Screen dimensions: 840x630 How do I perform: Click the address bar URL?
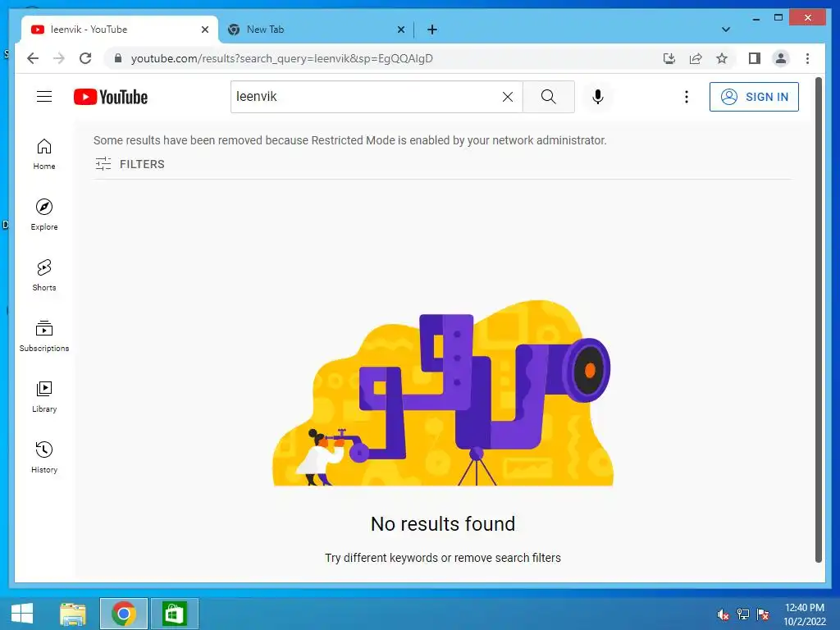(x=282, y=58)
